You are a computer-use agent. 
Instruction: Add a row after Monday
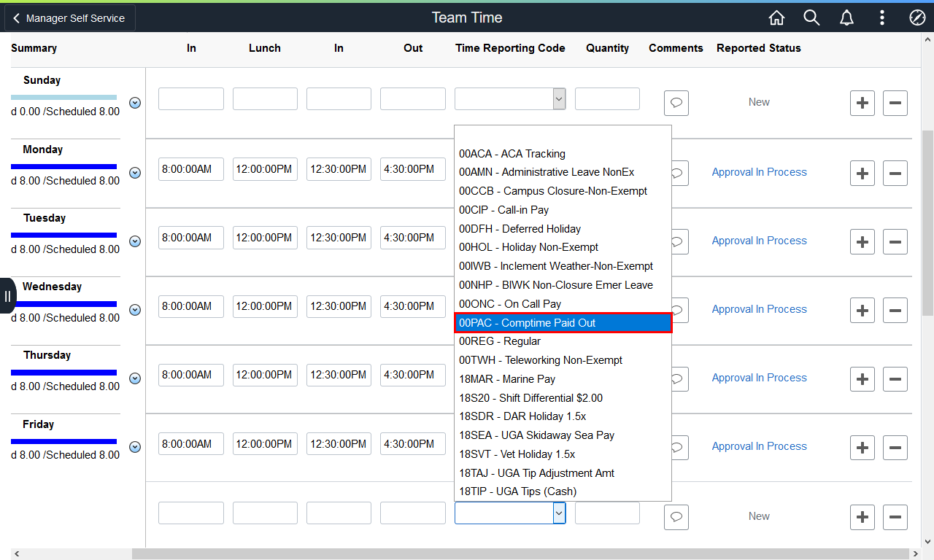(x=863, y=174)
